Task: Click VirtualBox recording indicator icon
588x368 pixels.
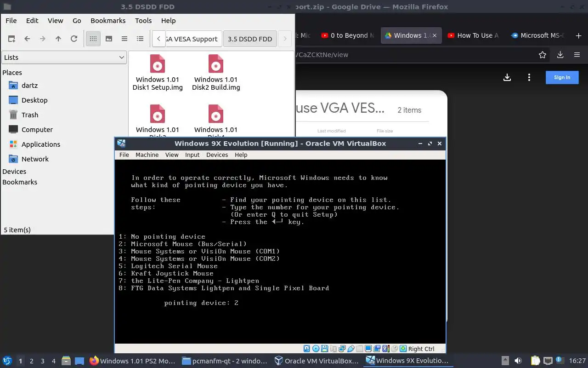Action: click(x=377, y=349)
